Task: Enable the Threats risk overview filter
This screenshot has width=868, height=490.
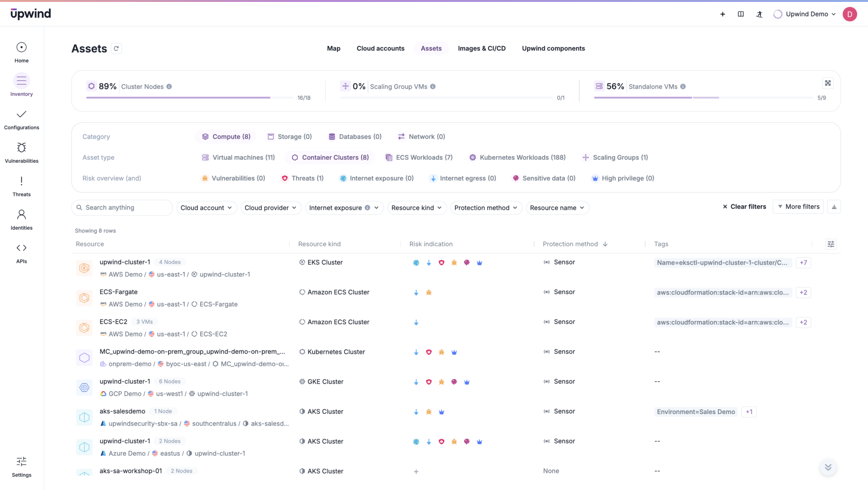Action: 302,178
